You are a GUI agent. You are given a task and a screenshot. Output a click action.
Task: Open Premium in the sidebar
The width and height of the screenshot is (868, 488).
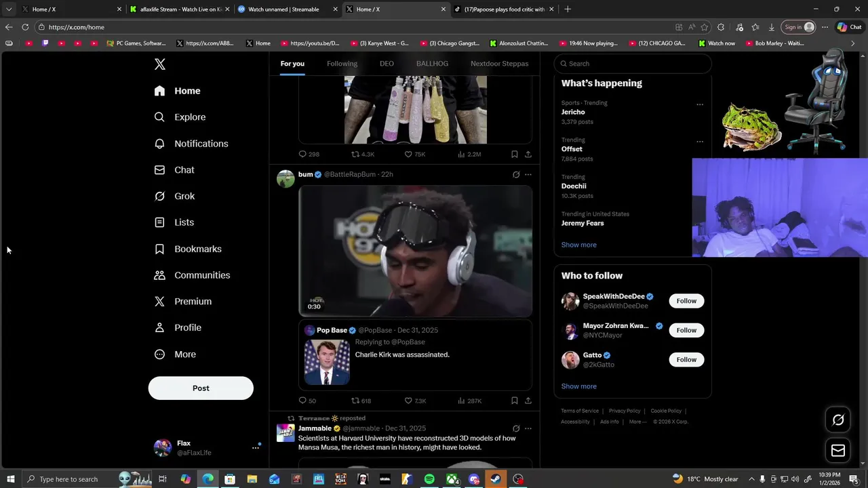pyautogui.click(x=183, y=302)
